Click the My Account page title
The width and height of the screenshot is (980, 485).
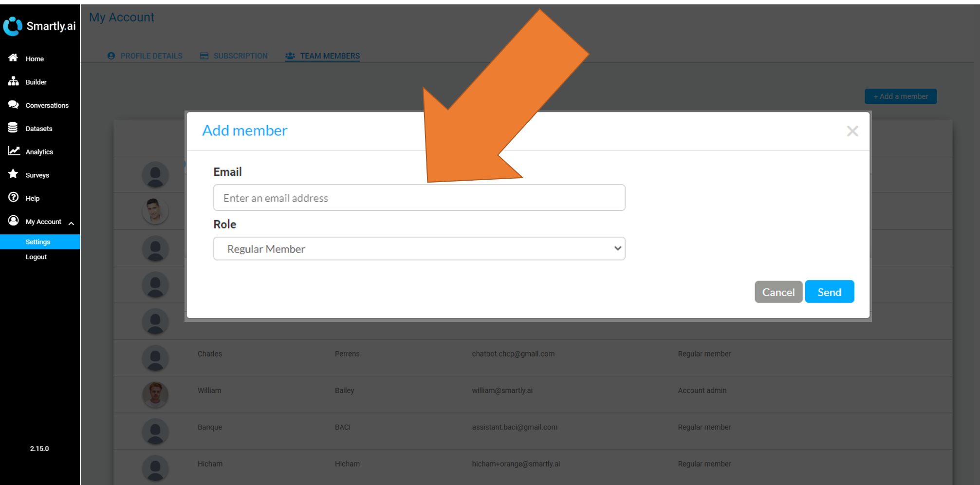[121, 18]
